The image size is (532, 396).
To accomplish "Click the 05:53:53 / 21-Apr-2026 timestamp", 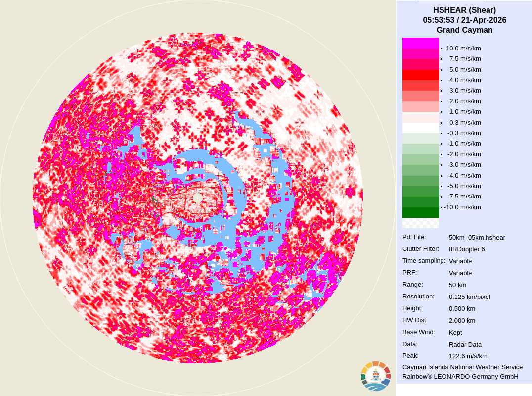I will coord(464,20).
